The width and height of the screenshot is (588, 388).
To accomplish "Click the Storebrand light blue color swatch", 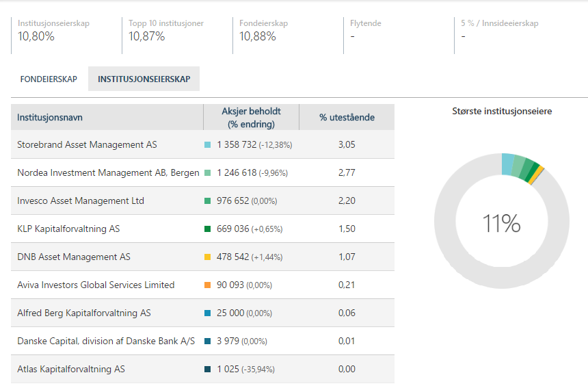I will click(207, 145).
